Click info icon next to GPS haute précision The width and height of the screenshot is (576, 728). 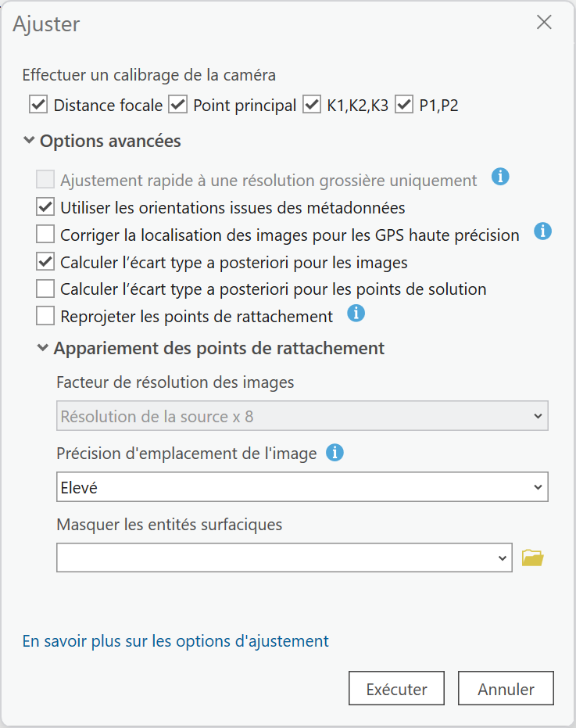pyautogui.click(x=542, y=231)
